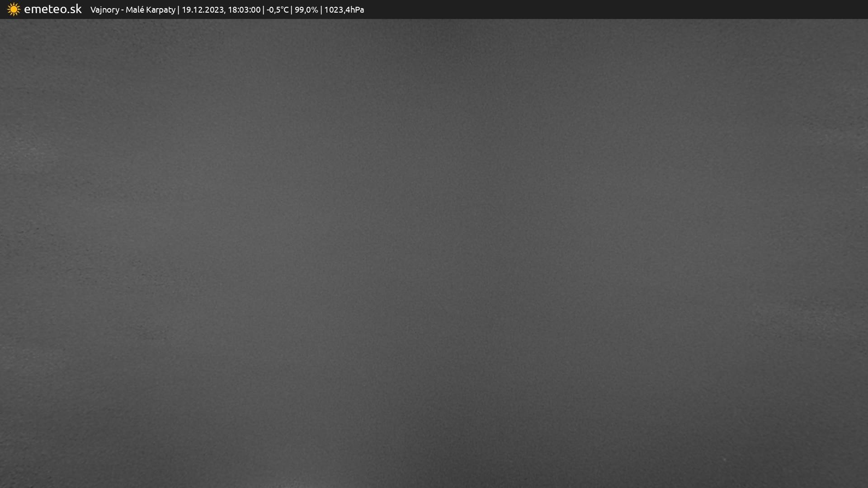Click the date 19.12.2023 in header

202,10
